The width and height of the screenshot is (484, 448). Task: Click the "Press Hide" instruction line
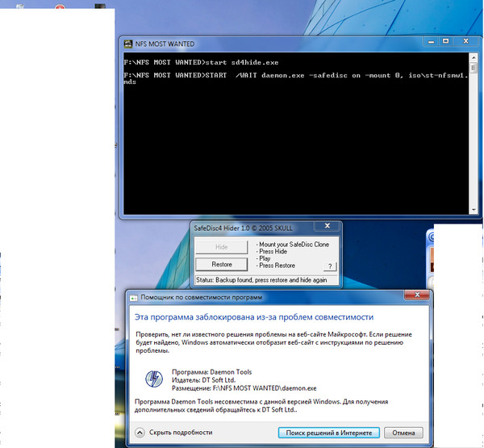[272, 252]
